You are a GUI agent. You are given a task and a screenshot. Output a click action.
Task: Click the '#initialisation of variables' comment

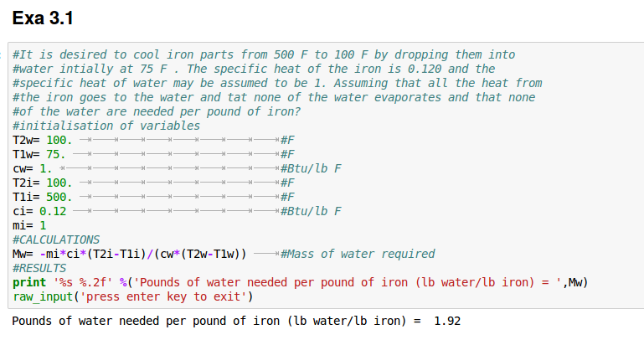pyautogui.click(x=106, y=126)
